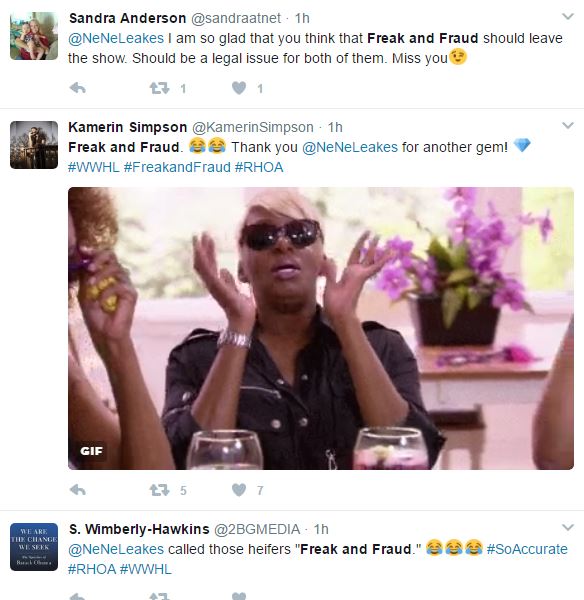Screen dimensions: 584x600
Task: Open S. Wimberly-Hawkins' book cover avatar
Action: click(34, 547)
